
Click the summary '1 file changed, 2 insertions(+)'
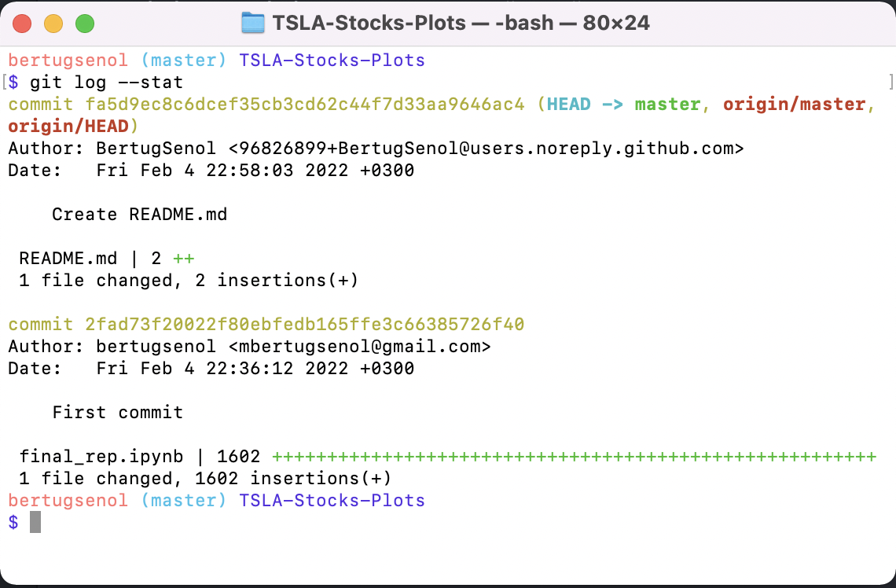pyautogui.click(x=189, y=281)
